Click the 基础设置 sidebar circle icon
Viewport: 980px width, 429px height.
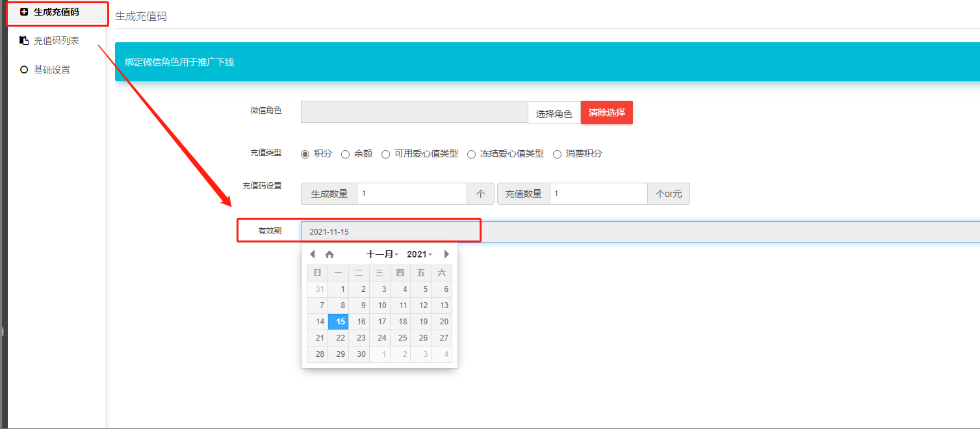(x=24, y=70)
